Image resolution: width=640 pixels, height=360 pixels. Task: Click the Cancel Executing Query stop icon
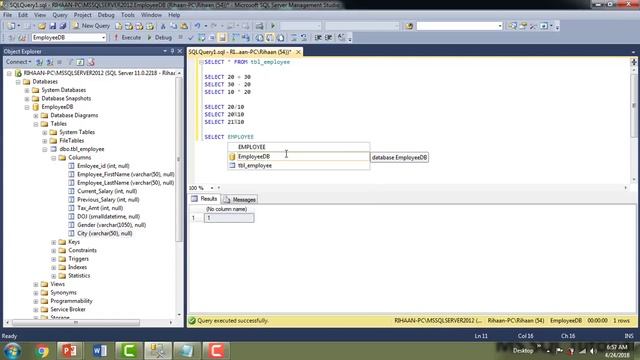[180, 38]
